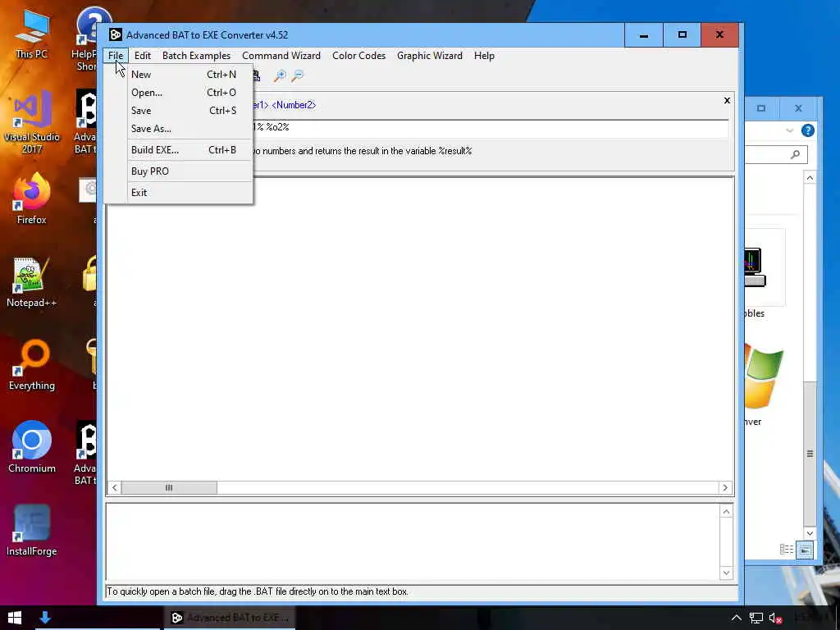Click the blue down-arrow taskbar icon
840x630 pixels.
point(45,618)
